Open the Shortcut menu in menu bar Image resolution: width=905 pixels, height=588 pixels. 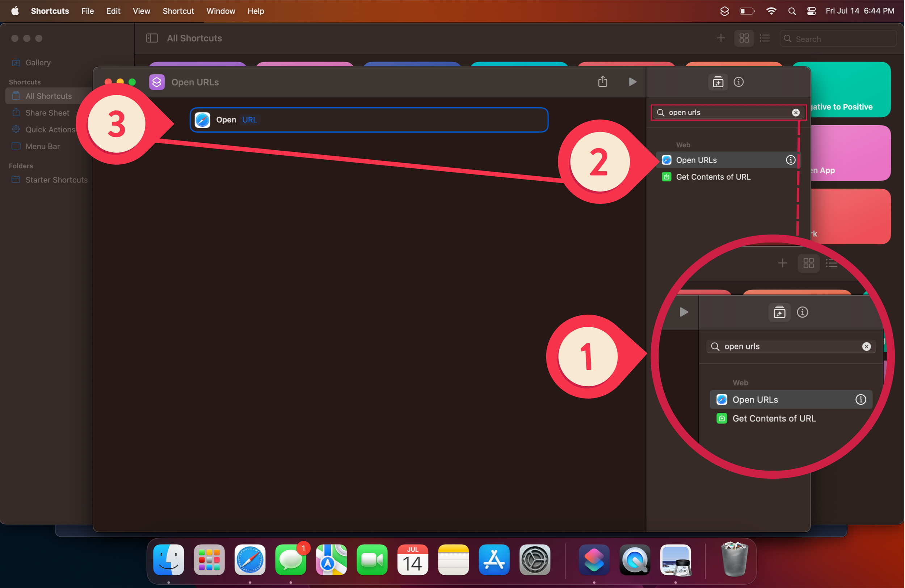178,11
